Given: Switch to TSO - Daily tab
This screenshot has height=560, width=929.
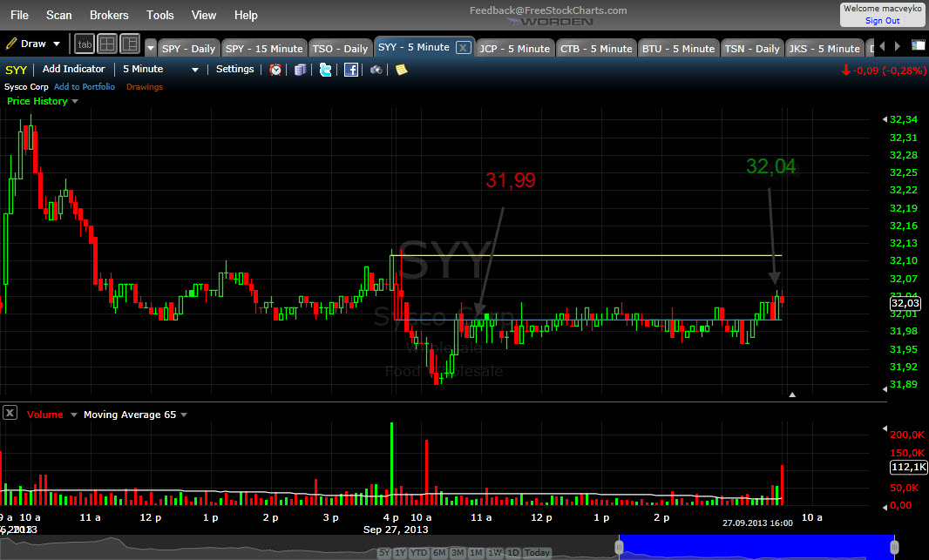Looking at the screenshot, I should (341, 49).
